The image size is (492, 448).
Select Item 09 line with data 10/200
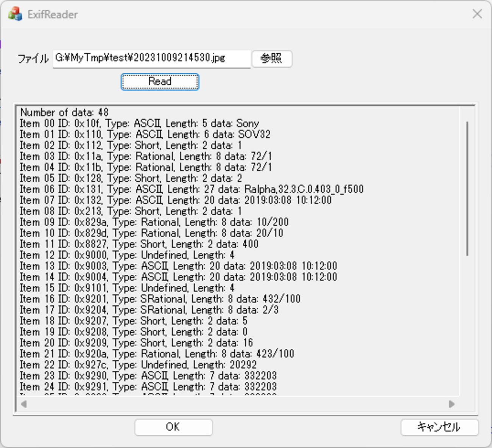coord(154,222)
